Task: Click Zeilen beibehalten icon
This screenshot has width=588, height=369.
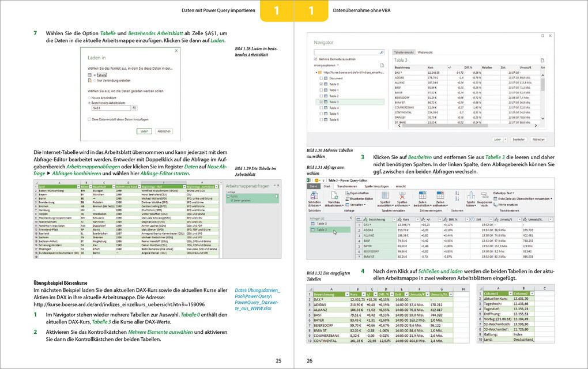Action: pyautogui.click(x=422, y=195)
